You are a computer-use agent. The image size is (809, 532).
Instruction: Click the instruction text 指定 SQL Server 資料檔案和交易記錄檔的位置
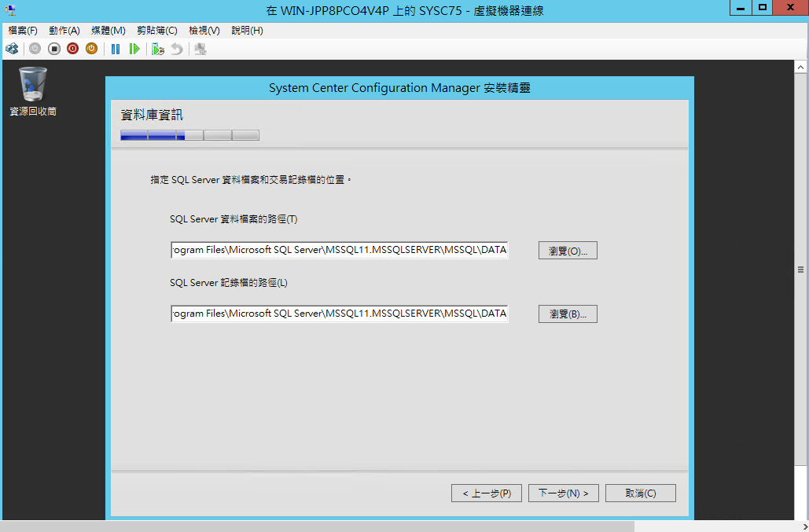click(x=251, y=180)
